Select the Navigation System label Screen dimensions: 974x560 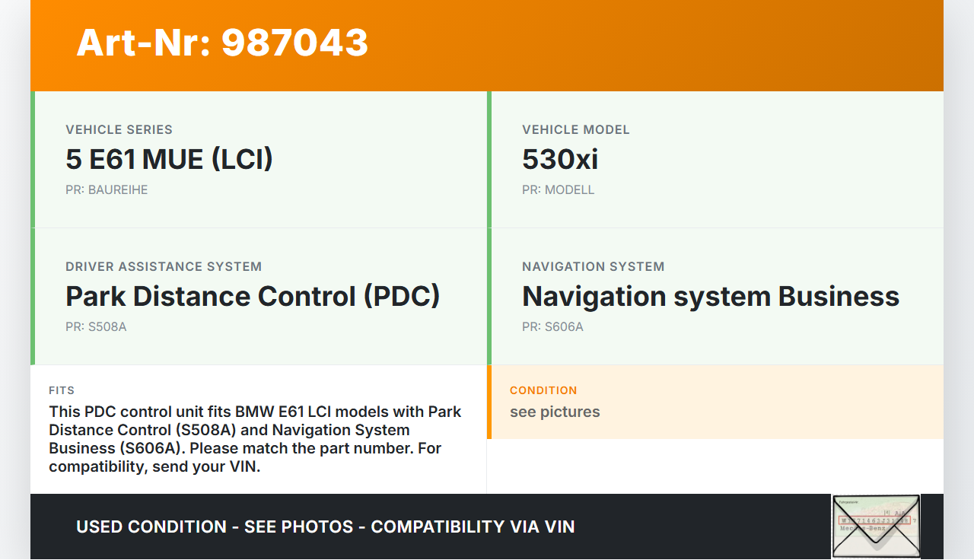pyautogui.click(x=593, y=266)
